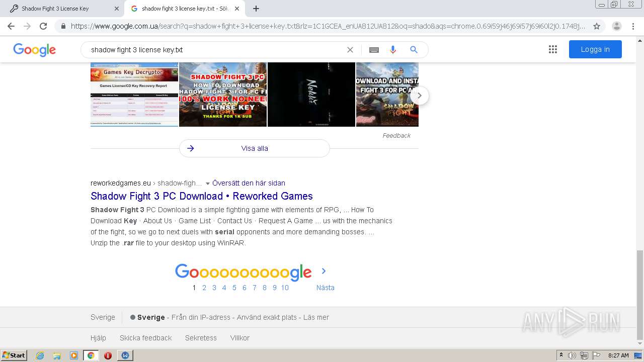
Task: Open Chrome profile avatar menu
Action: point(616,26)
